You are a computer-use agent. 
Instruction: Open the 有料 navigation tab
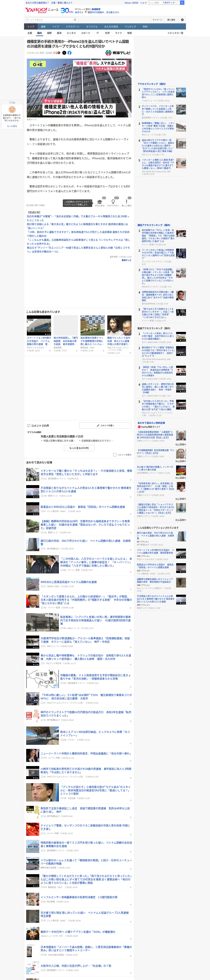click(x=145, y=27)
